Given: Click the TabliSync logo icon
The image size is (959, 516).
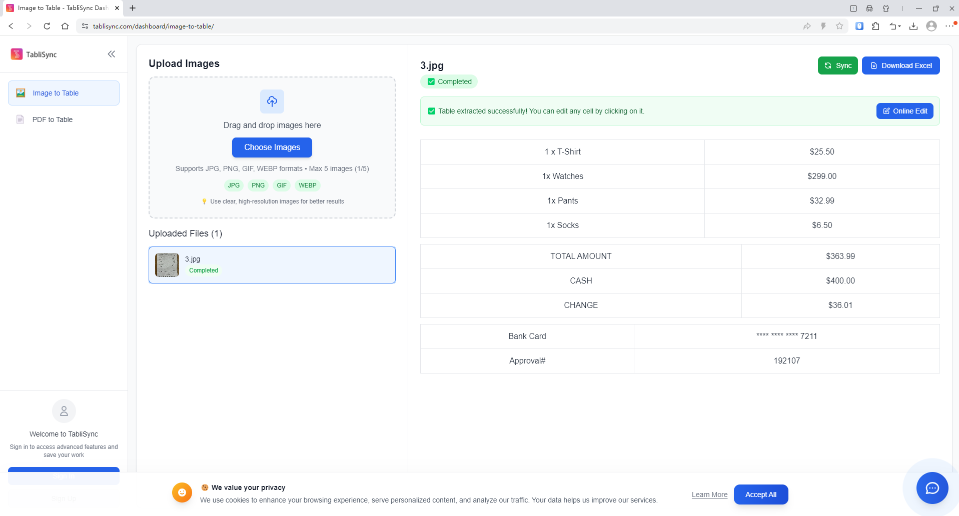Looking at the screenshot, I should pos(17,54).
